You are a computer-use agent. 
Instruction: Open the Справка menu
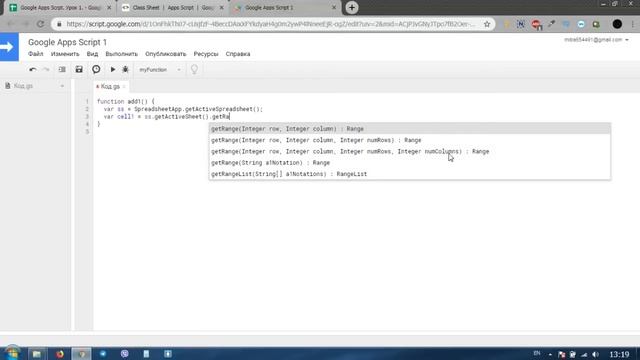click(238, 54)
